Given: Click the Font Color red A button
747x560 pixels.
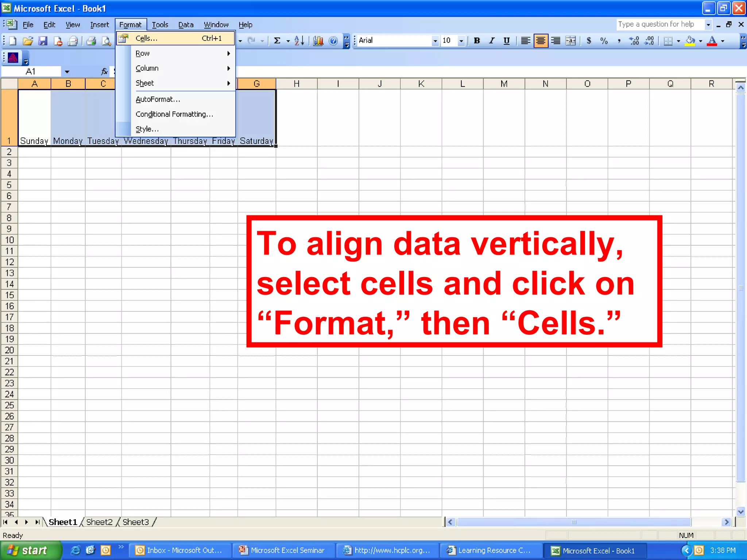Looking at the screenshot, I should (x=712, y=41).
